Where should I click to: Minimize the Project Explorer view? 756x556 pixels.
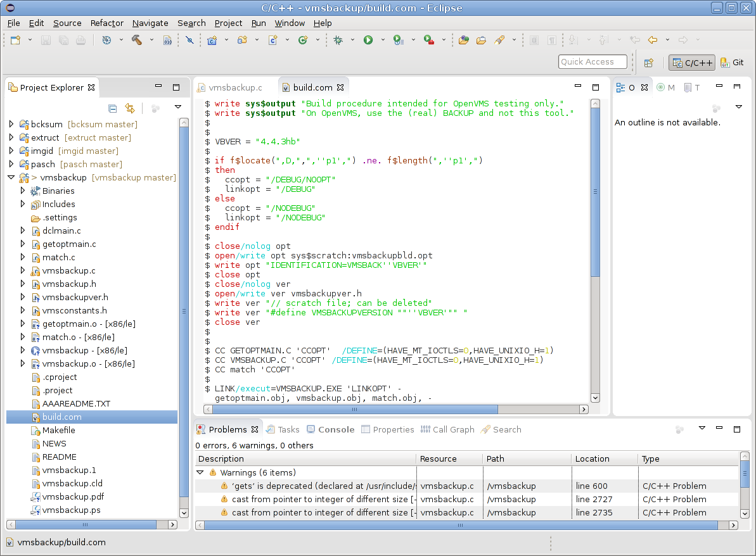[158, 87]
